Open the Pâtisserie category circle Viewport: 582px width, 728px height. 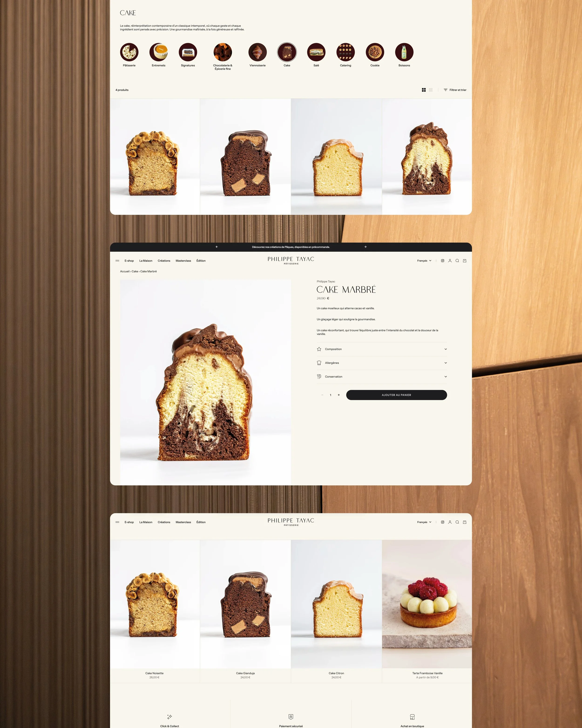[x=129, y=52]
